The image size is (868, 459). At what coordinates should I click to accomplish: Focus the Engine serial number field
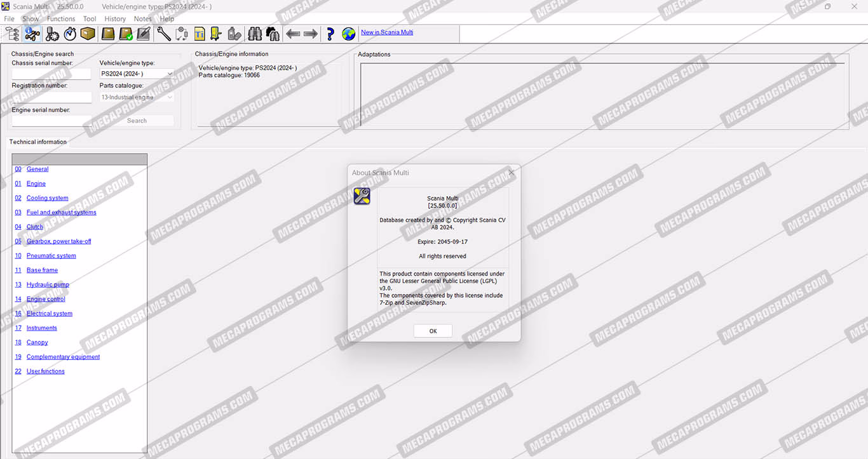pyautogui.click(x=51, y=121)
